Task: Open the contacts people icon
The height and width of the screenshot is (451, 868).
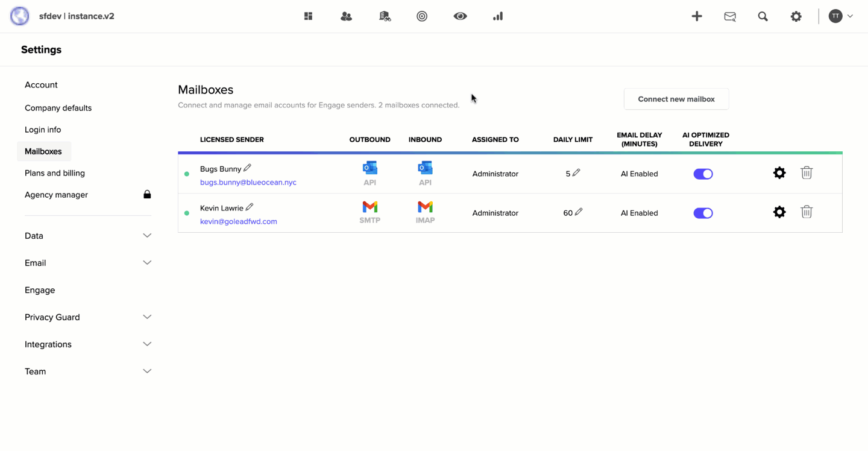Action: click(x=346, y=16)
